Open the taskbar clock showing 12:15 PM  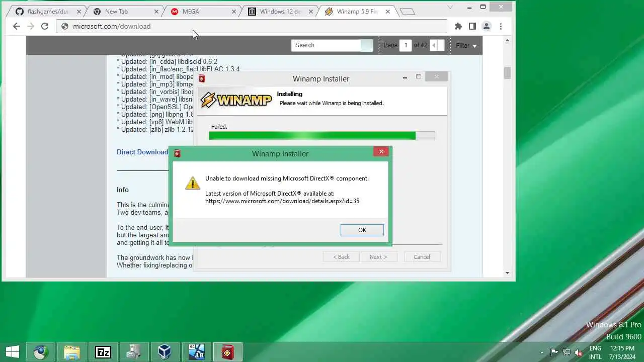click(x=622, y=352)
